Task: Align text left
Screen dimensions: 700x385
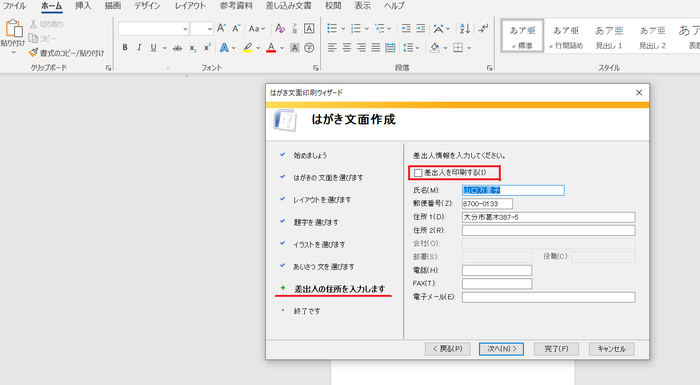Action: [332, 47]
